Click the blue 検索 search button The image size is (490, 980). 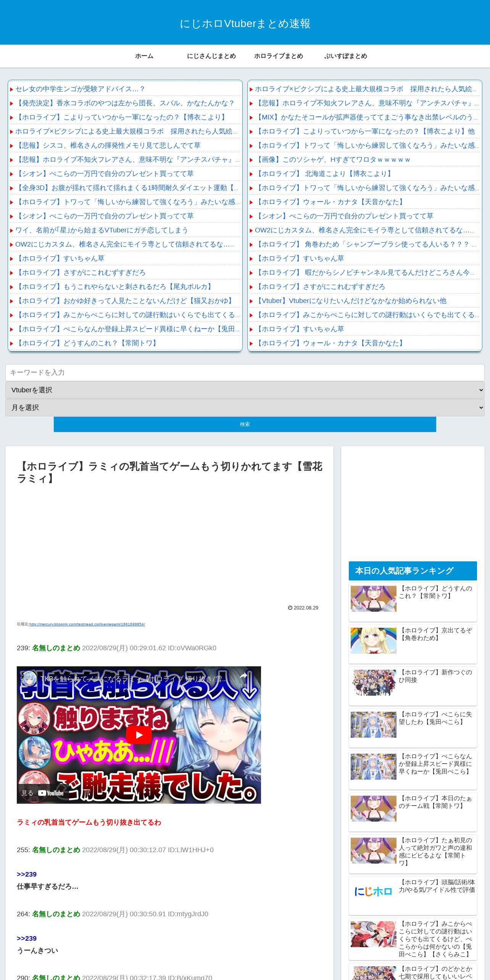coord(245,424)
